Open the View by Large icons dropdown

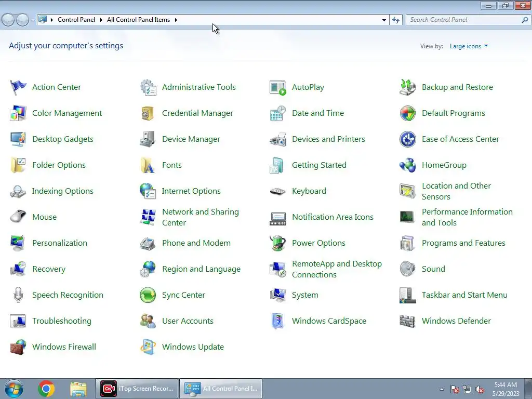469,46
